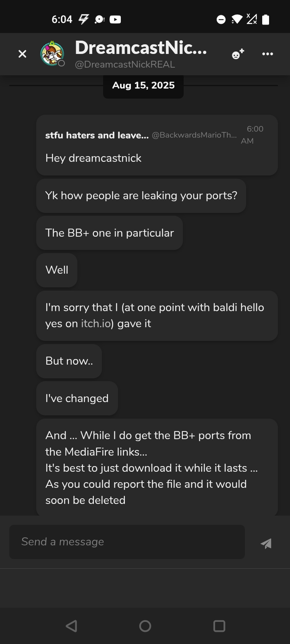290x644 pixels.
Task: Tap the add reaction emoji icon
Action: [238, 54]
